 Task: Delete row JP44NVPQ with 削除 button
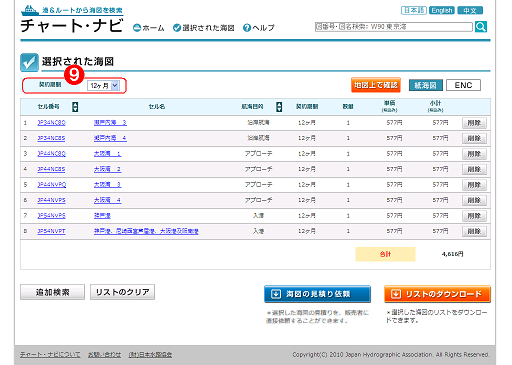pyautogui.click(x=474, y=185)
